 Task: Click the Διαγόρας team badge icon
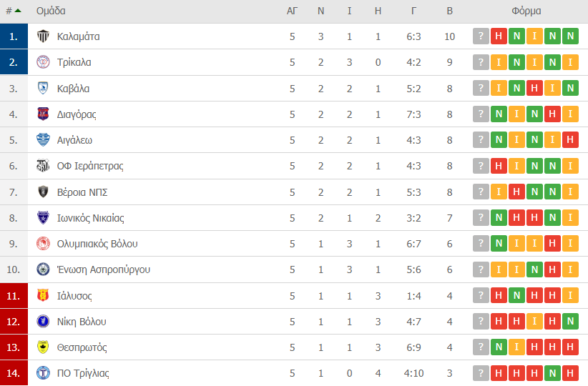pyautogui.click(x=43, y=114)
